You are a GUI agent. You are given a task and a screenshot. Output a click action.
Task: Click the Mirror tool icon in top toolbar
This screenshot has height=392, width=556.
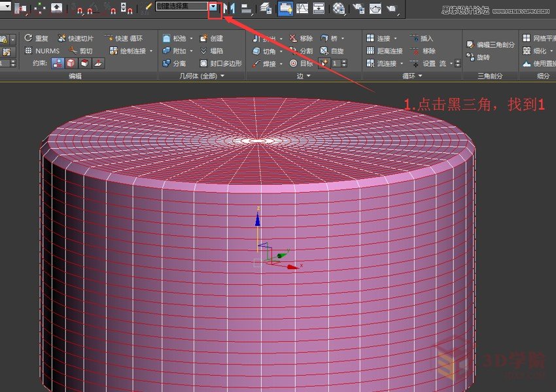[x=230, y=8]
